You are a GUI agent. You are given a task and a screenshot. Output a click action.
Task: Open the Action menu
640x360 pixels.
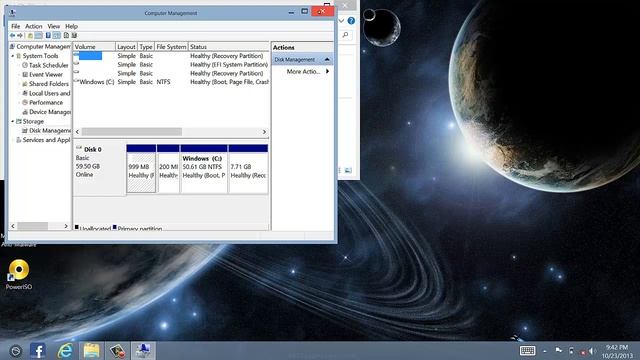[33, 26]
